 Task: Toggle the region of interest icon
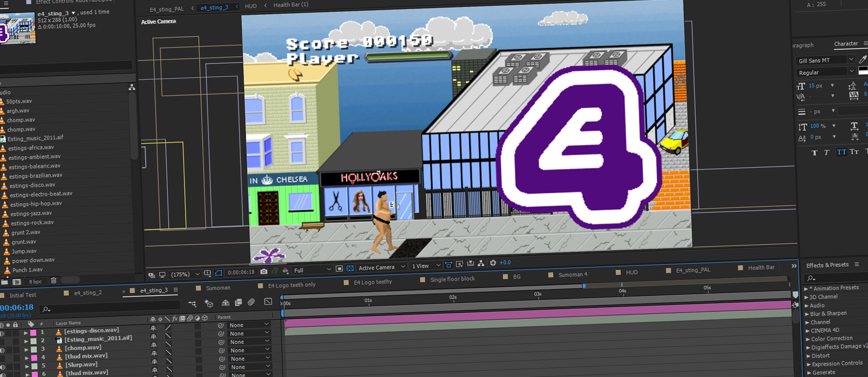pos(339,268)
